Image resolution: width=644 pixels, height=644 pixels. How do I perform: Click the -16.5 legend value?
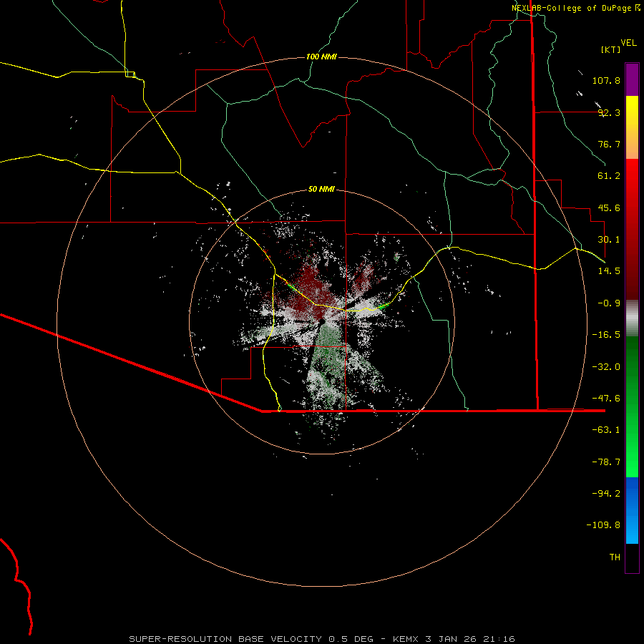click(606, 335)
